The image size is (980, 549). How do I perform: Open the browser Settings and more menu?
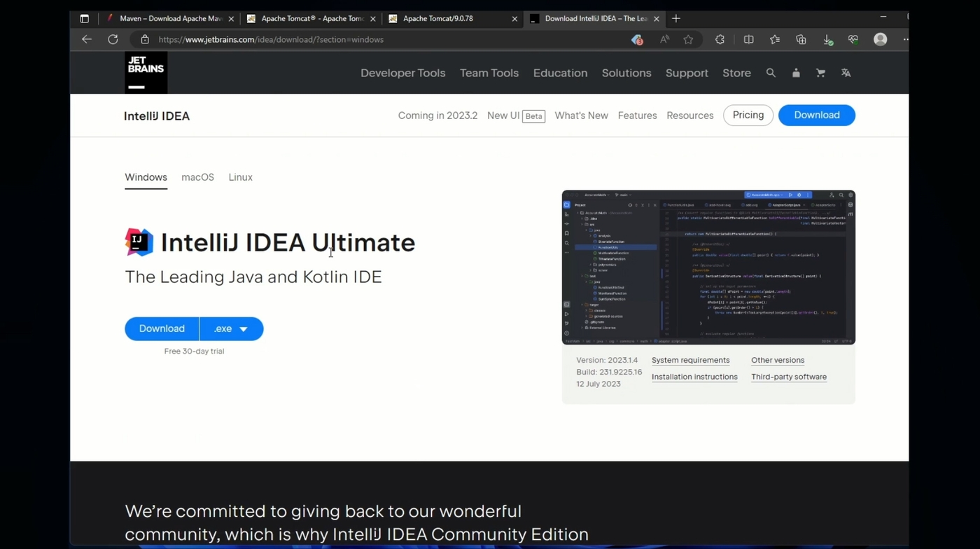click(x=905, y=39)
